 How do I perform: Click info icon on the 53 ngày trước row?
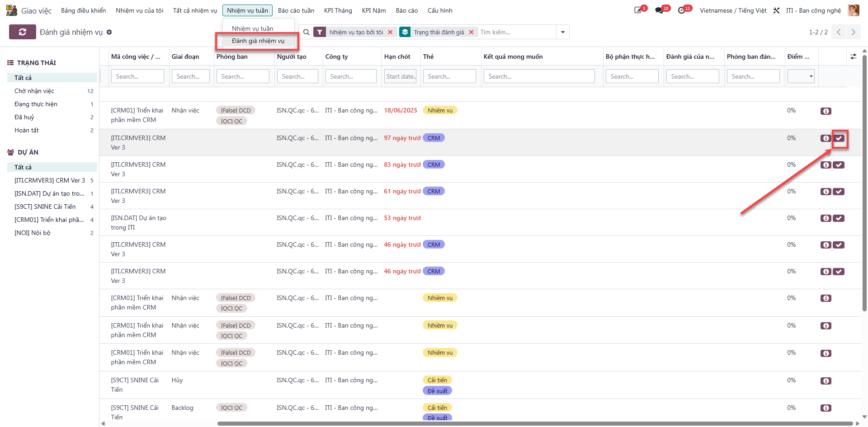click(826, 218)
